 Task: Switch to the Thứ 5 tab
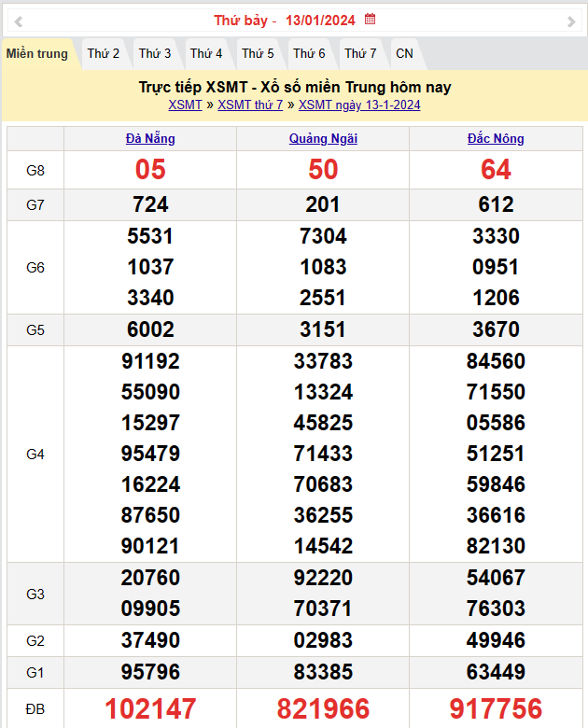[258, 54]
